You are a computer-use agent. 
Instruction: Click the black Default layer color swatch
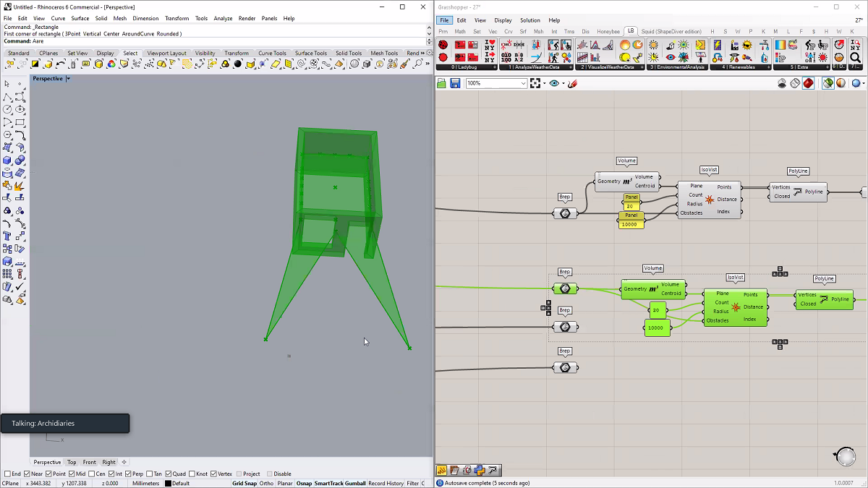pyautogui.click(x=168, y=483)
